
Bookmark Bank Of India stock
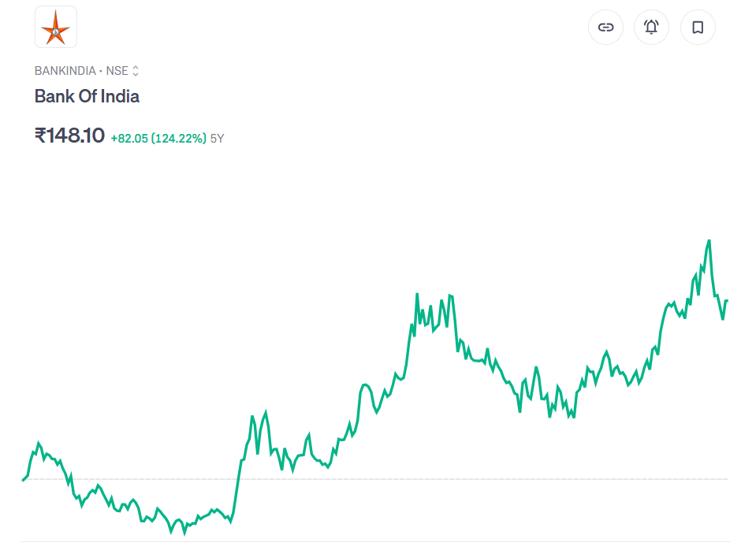[698, 28]
